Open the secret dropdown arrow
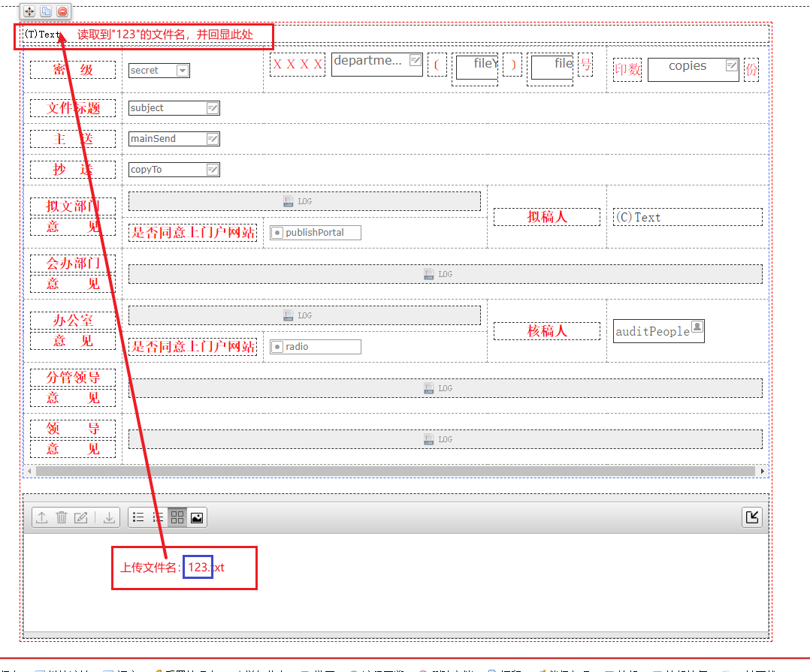This screenshot has height=672, width=810. (x=183, y=70)
